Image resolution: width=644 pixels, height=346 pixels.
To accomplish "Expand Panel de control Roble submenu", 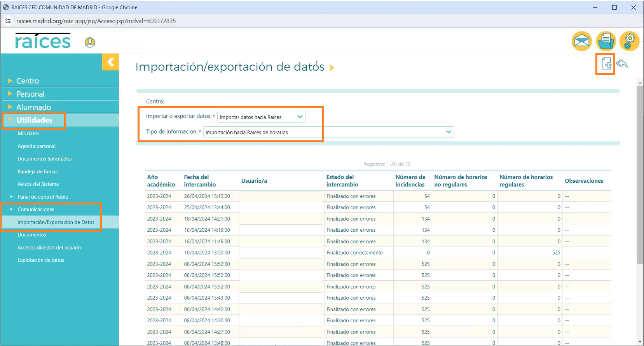I will [43, 197].
